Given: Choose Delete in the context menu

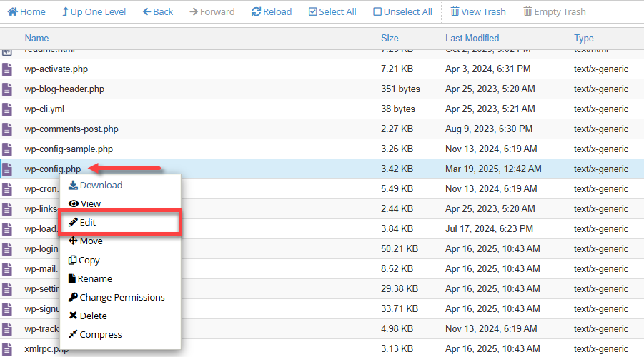Looking at the screenshot, I should pos(87,316).
